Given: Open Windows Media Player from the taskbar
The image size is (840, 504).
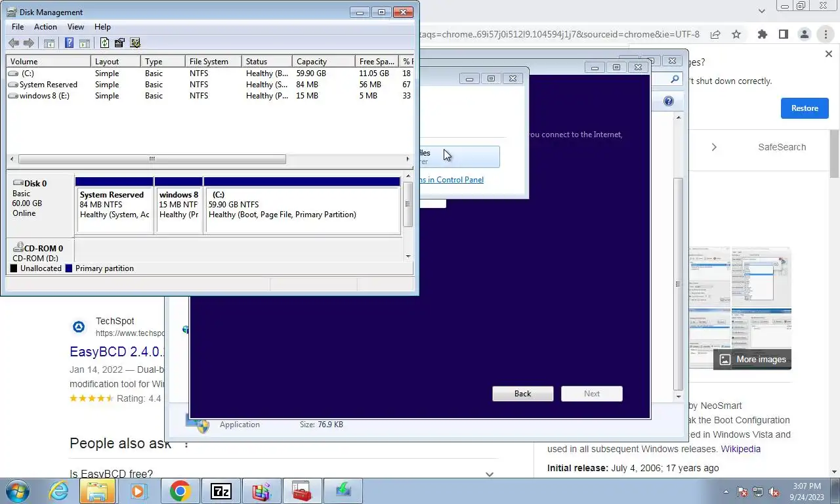Looking at the screenshot, I should [138, 492].
